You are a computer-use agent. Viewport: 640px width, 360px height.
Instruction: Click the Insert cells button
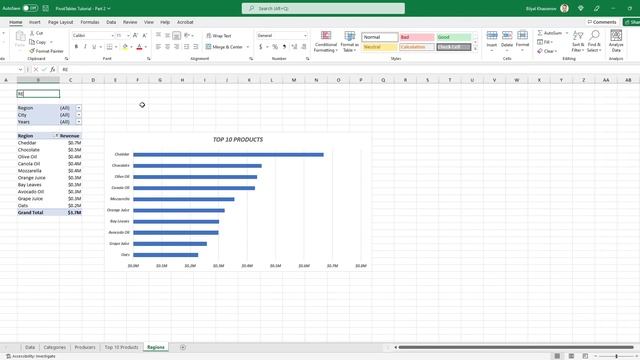coord(492,40)
